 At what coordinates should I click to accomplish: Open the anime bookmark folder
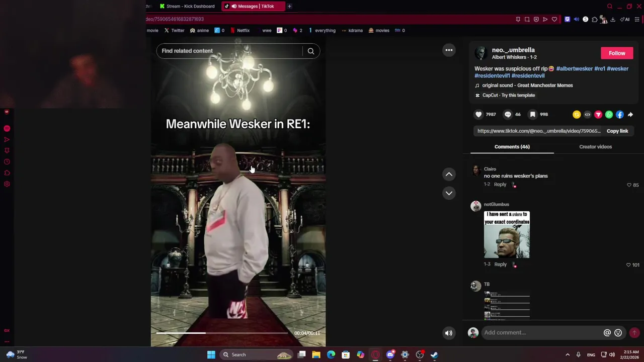point(199,30)
